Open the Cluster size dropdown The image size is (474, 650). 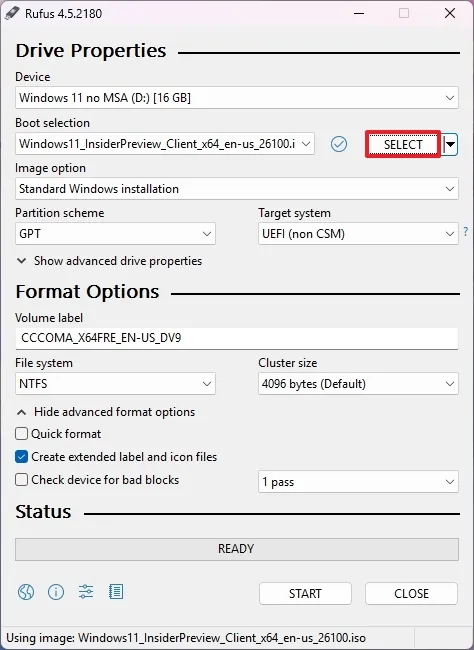(358, 383)
